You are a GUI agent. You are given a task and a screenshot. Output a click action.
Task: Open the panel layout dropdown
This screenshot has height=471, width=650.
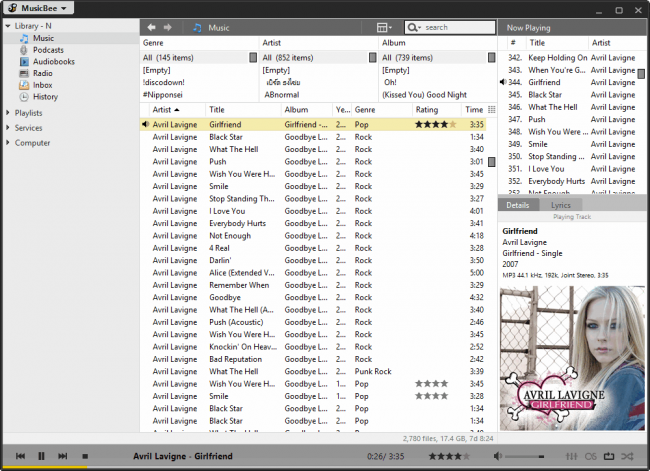click(x=384, y=27)
